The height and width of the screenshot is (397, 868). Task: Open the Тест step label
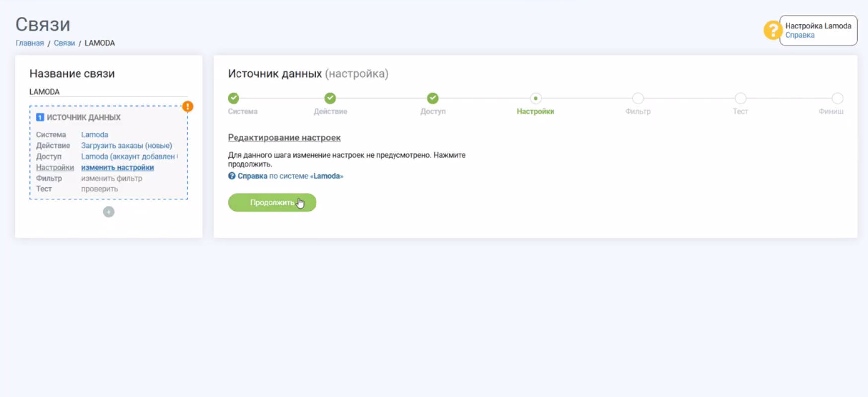click(740, 111)
